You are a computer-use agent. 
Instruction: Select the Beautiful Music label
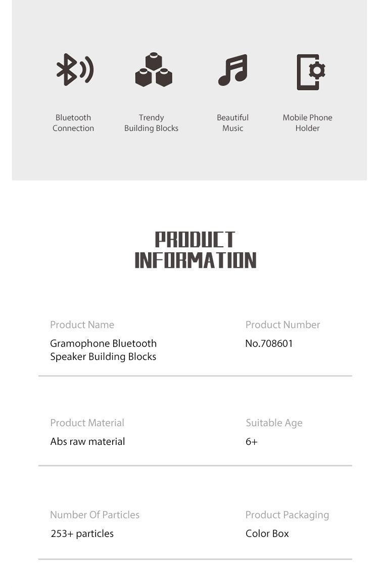[233, 123]
